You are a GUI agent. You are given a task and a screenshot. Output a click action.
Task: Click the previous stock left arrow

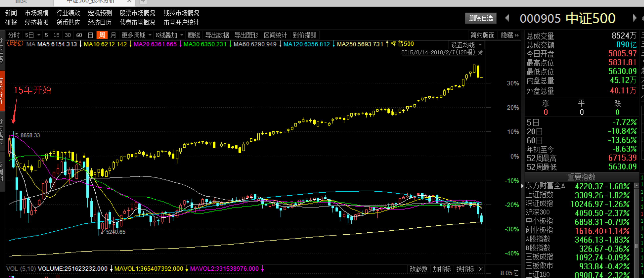507,18
